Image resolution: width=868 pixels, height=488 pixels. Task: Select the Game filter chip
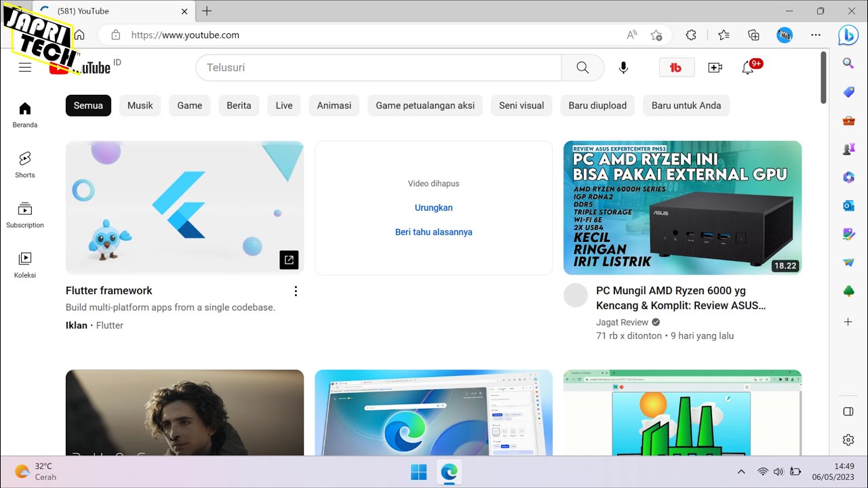tap(190, 106)
